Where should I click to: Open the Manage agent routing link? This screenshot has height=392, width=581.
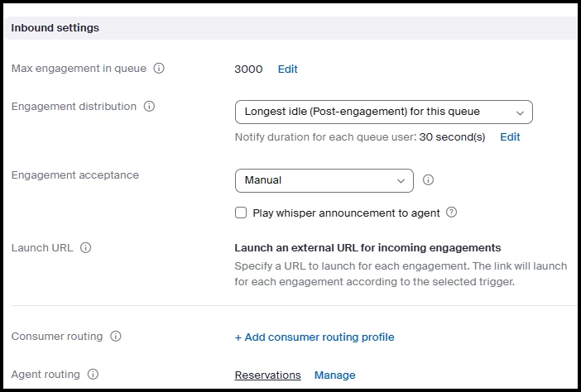(x=334, y=375)
